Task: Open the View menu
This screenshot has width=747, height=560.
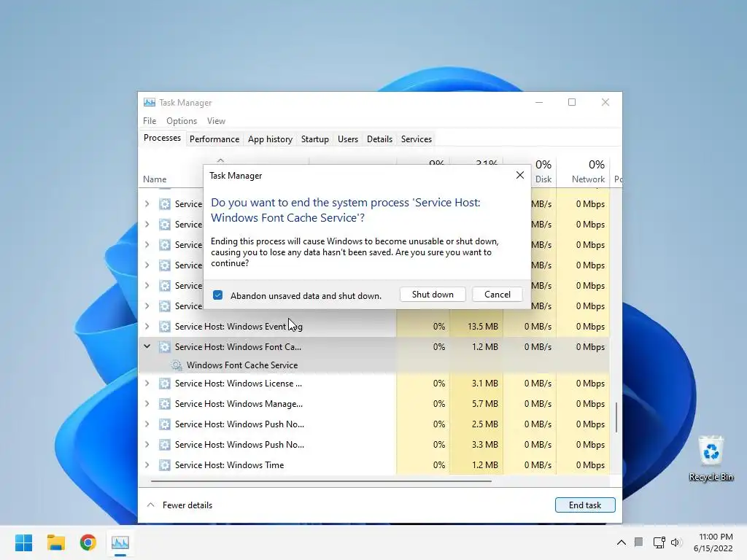Action: point(216,121)
